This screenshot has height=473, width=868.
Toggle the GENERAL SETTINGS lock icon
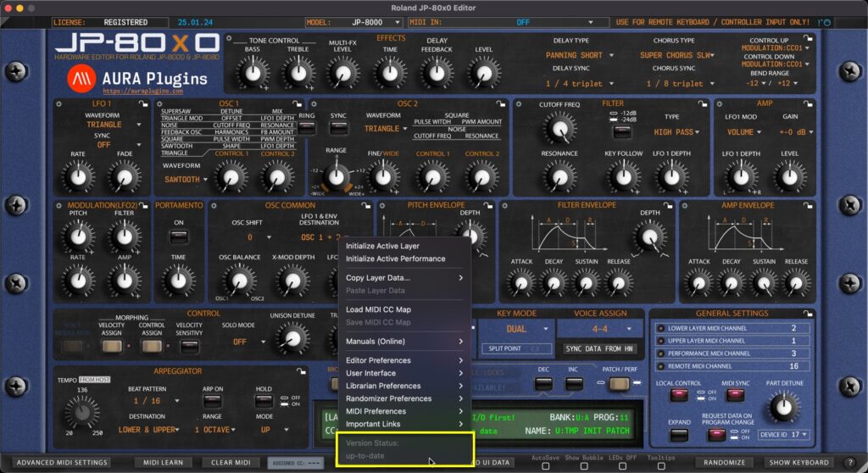808,314
